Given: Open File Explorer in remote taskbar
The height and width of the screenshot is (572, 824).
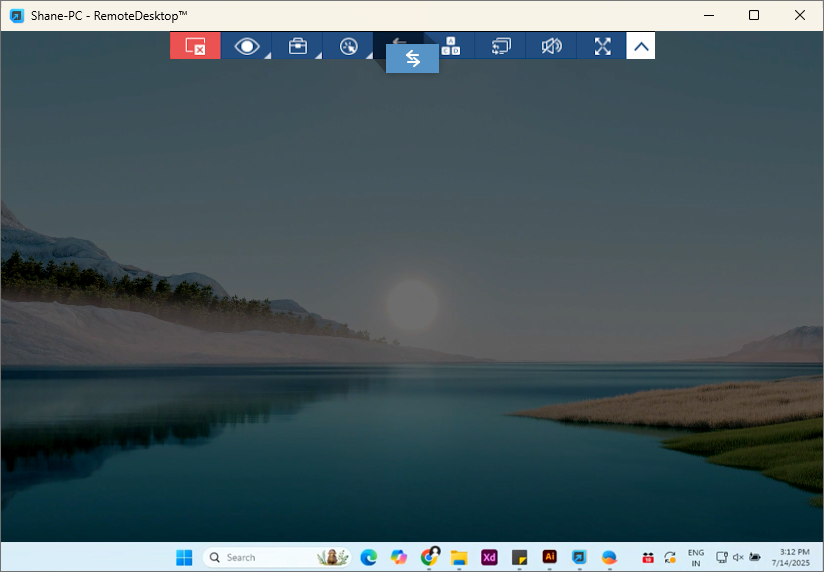Looking at the screenshot, I should 459,557.
